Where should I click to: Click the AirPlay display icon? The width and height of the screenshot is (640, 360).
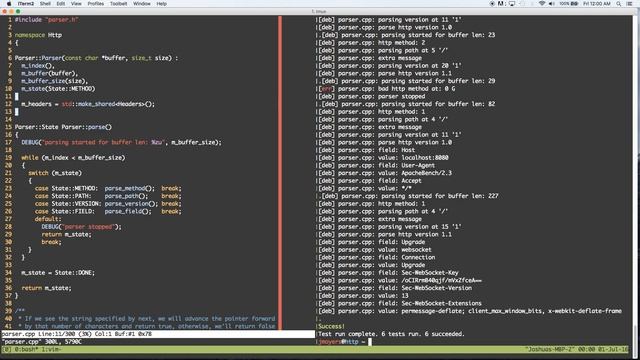512,4
